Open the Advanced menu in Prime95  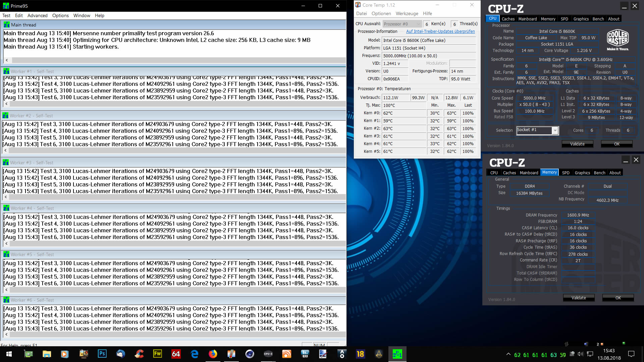[37, 15]
